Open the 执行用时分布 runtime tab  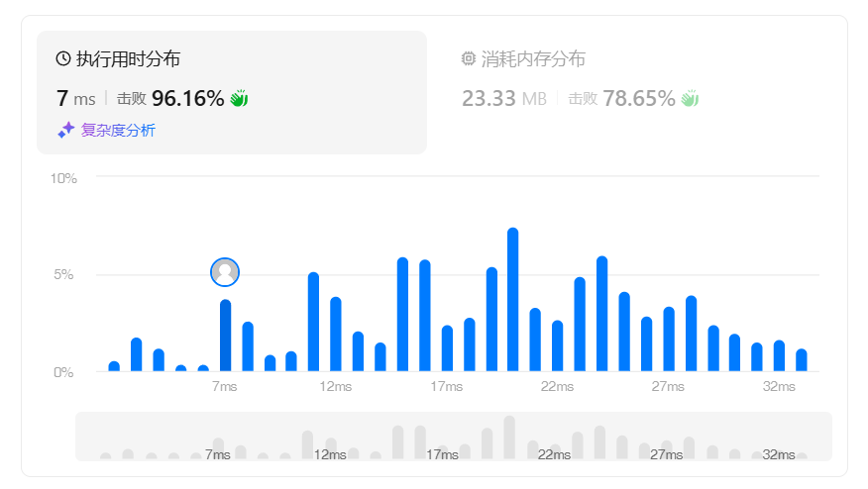[232, 92]
